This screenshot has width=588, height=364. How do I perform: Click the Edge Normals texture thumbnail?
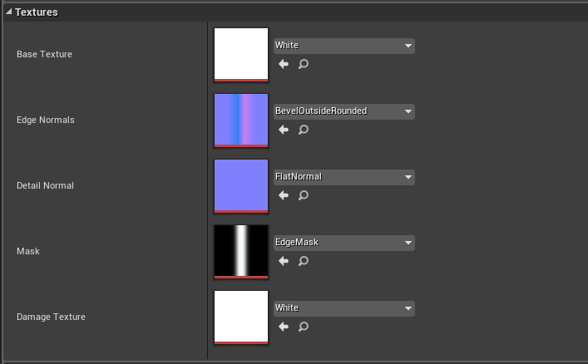241,120
